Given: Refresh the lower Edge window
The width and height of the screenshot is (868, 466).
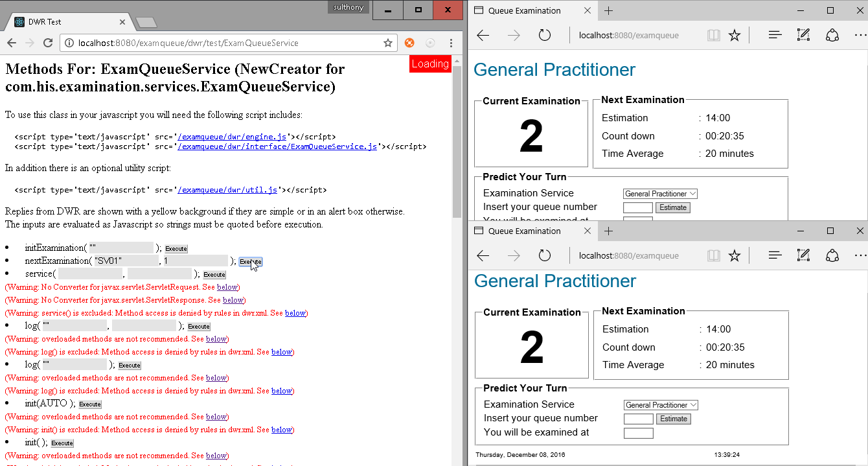Looking at the screenshot, I should tap(545, 255).
